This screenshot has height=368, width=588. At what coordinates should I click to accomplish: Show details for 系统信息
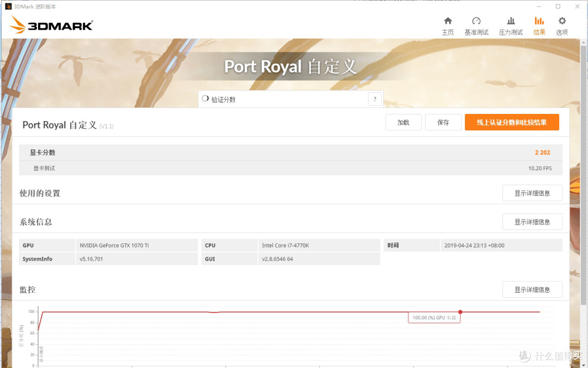pos(532,222)
